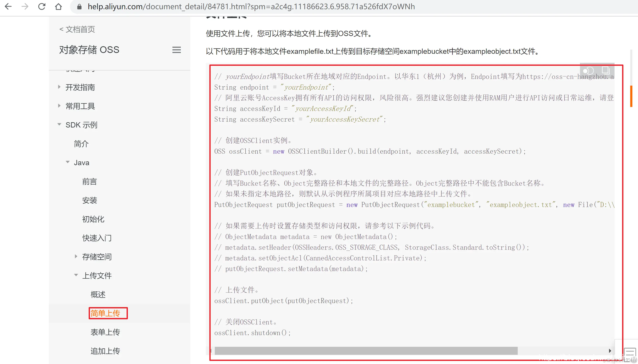Go to browser home page

point(58,7)
